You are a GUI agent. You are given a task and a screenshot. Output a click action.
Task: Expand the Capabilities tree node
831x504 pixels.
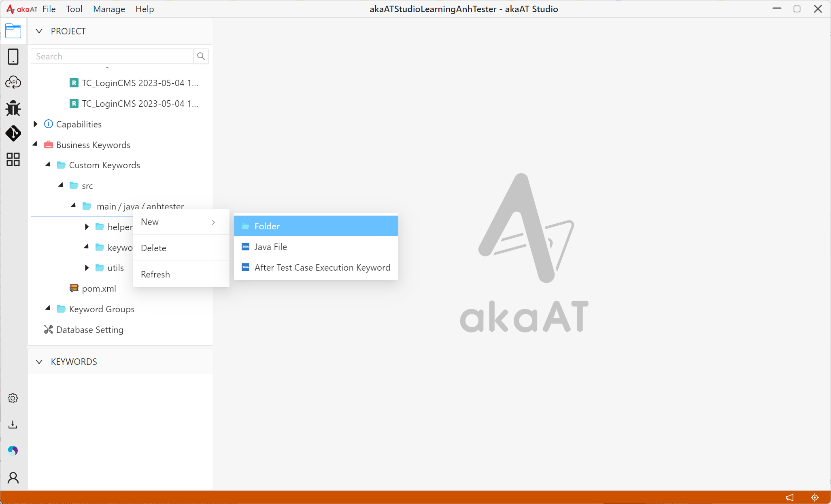tap(36, 124)
